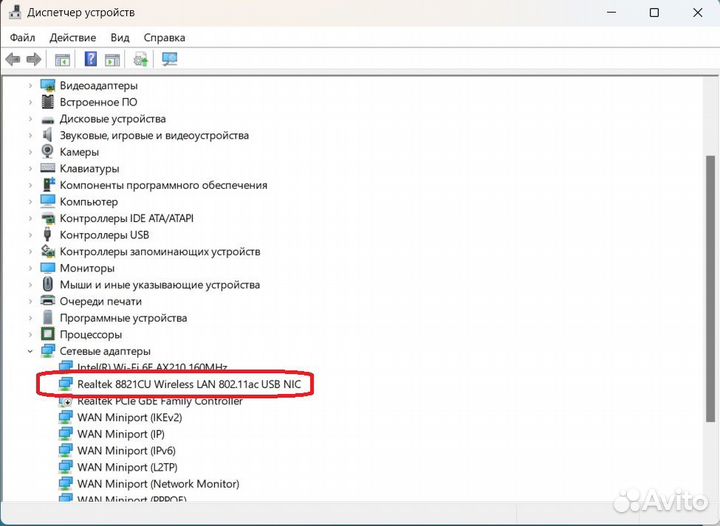The height and width of the screenshot is (526, 720).
Task: Click the Камеры webcam icon
Action: click(x=47, y=151)
